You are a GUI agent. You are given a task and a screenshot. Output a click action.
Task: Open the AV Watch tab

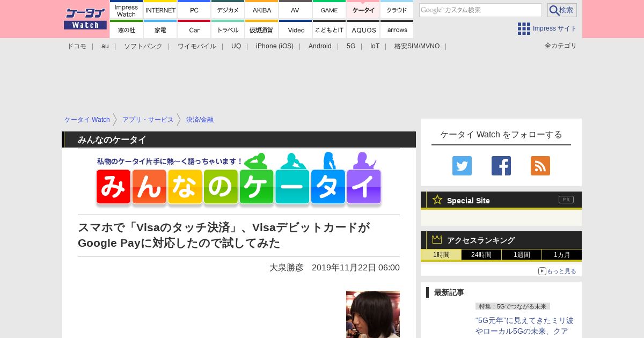[x=296, y=10]
